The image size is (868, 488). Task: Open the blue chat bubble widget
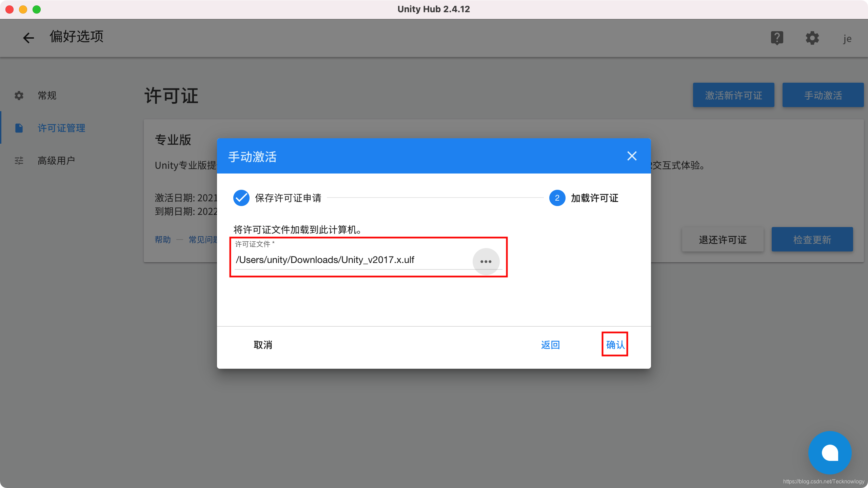pos(830,453)
